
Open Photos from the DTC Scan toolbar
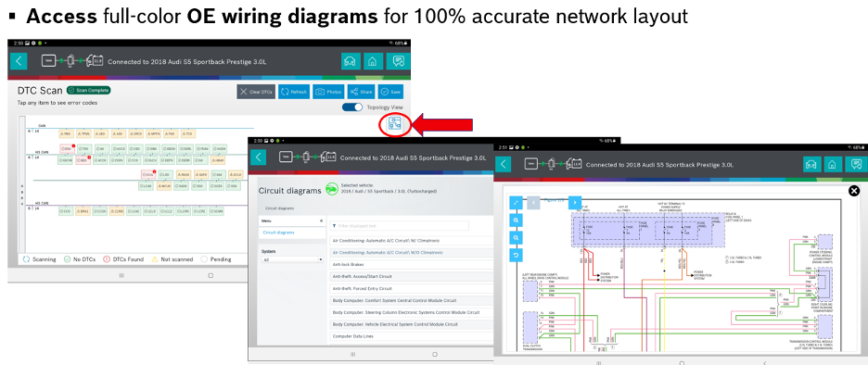pyautogui.click(x=328, y=92)
